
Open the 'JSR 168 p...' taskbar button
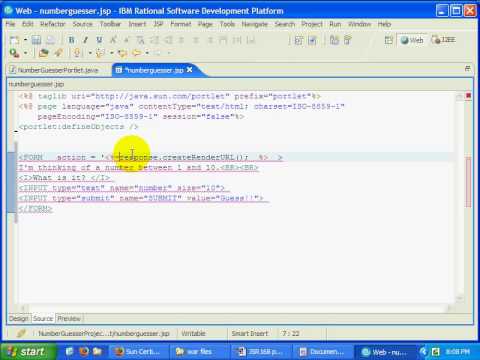pos(261,352)
